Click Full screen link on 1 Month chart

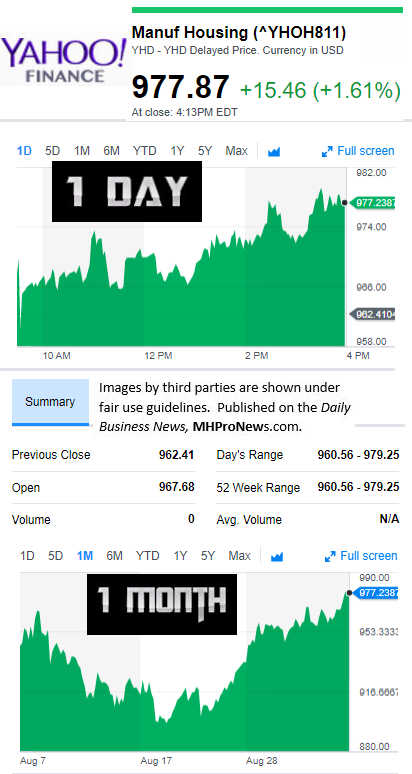point(369,556)
